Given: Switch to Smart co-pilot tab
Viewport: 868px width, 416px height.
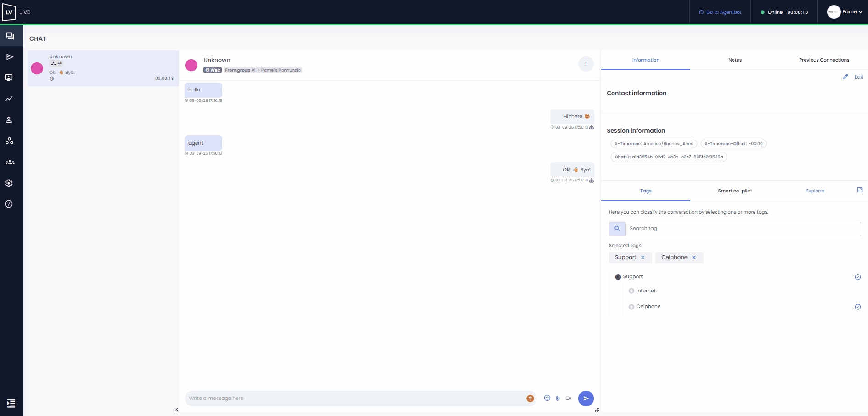Looking at the screenshot, I should (x=735, y=191).
